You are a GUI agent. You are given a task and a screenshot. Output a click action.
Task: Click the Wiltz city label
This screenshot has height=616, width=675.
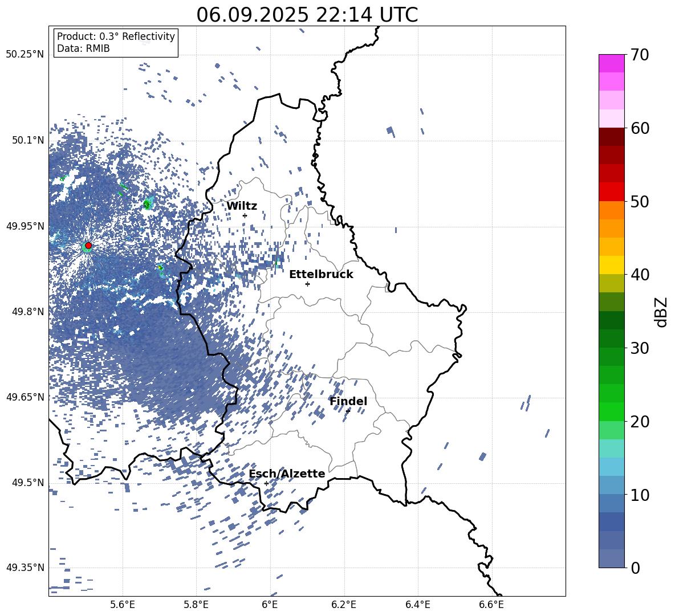tap(242, 206)
